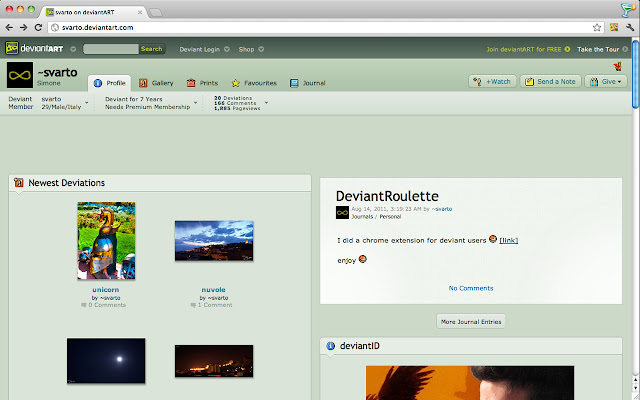Close the svarto on deviantART tab

coord(140,13)
